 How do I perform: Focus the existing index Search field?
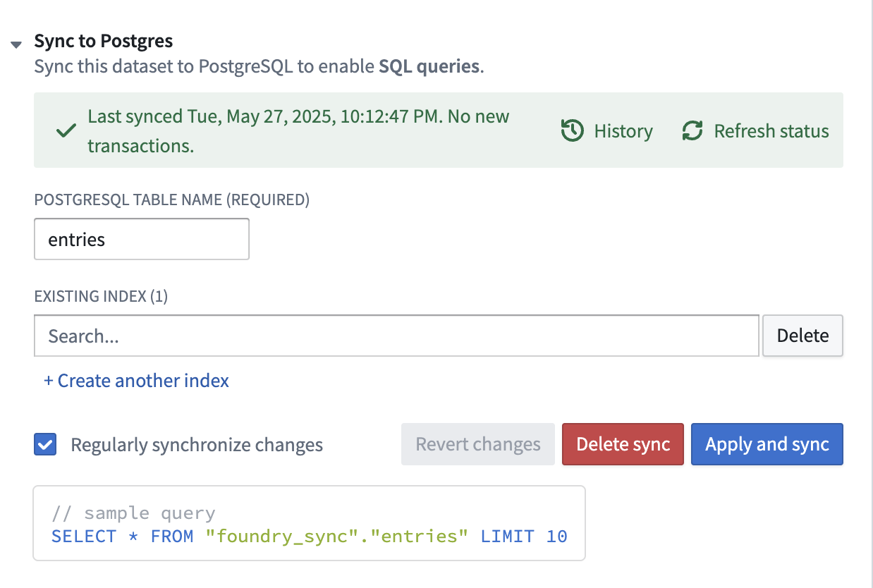tap(396, 336)
